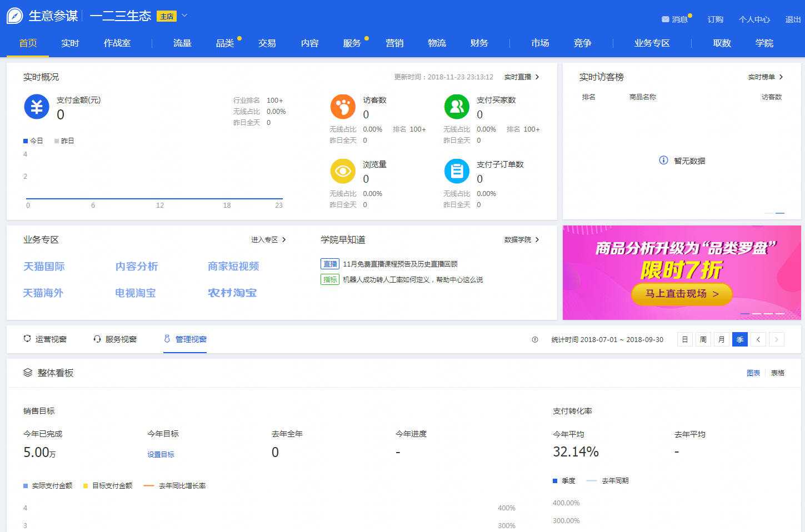Viewport: 805px width, 532px height.
Task: Click the 设置目标 link
Action: tap(161, 455)
